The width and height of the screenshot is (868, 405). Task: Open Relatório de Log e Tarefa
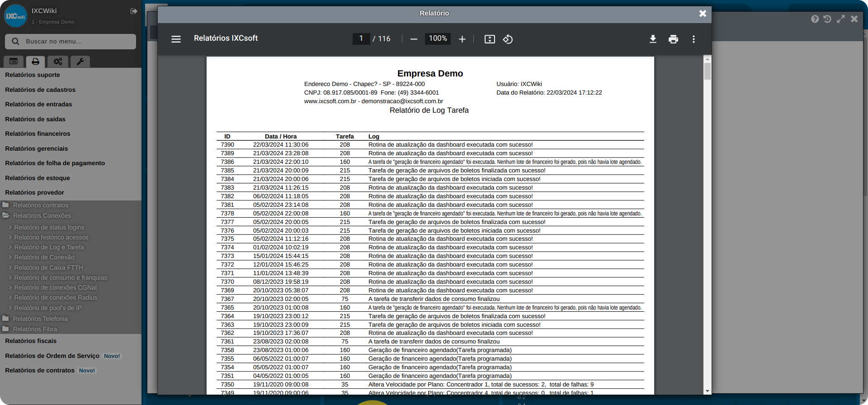pyautogui.click(x=49, y=248)
